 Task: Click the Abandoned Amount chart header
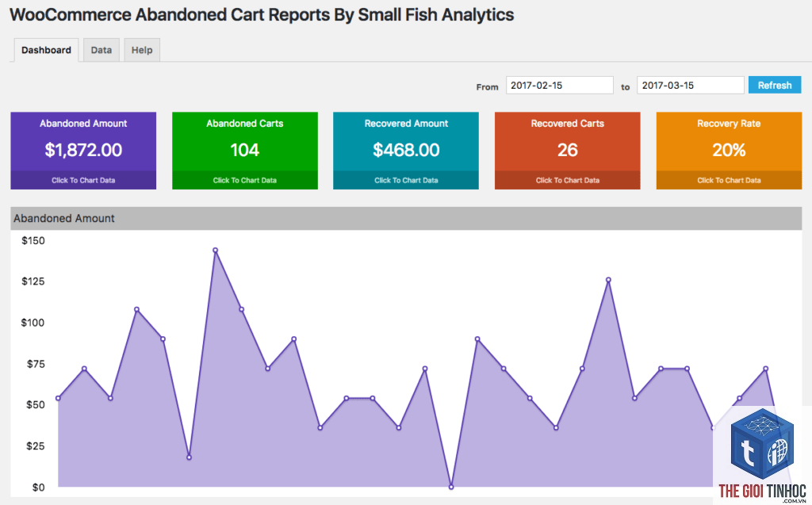(x=406, y=219)
